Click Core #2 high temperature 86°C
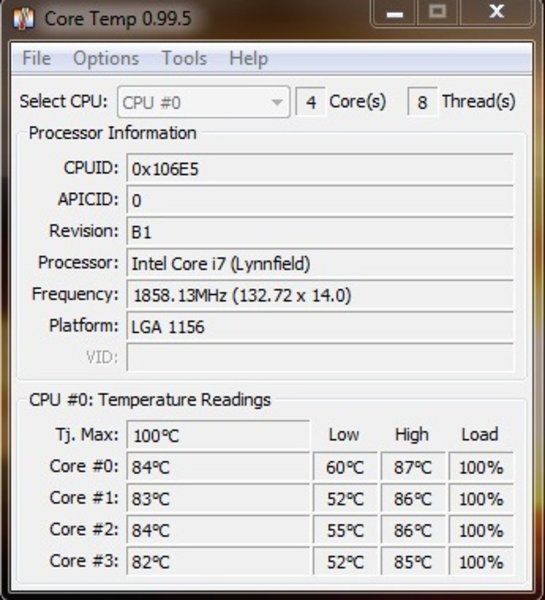 [x=413, y=530]
